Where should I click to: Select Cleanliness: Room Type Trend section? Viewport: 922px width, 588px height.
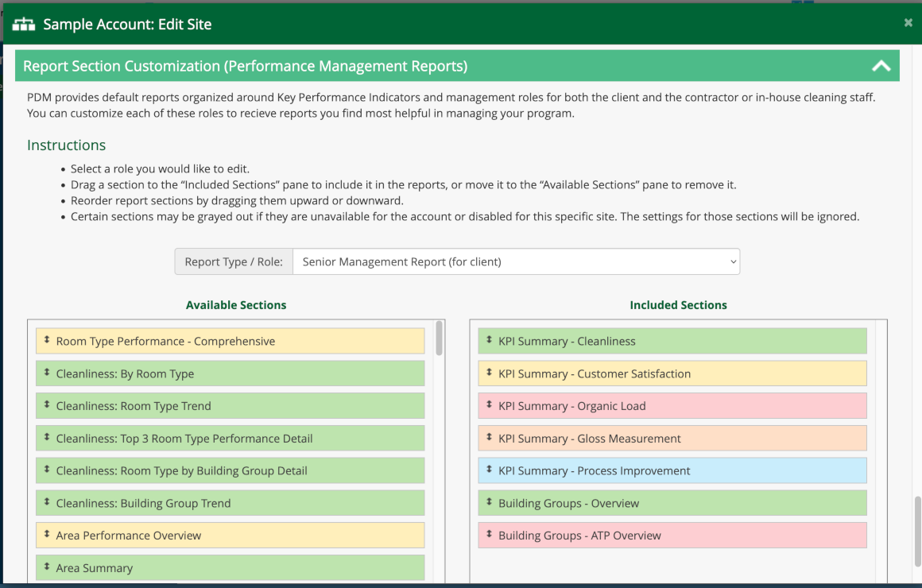pyautogui.click(x=230, y=406)
